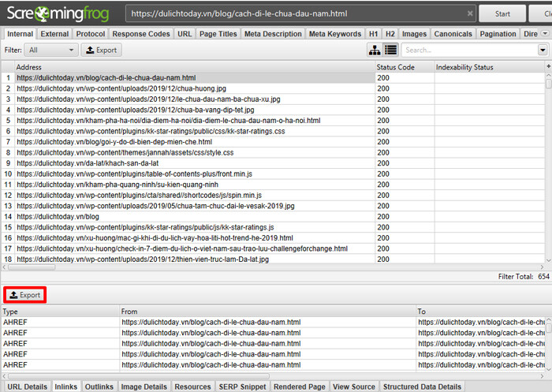Open the search options dropdown arrow
This screenshot has width=552, height=392.
(x=543, y=50)
